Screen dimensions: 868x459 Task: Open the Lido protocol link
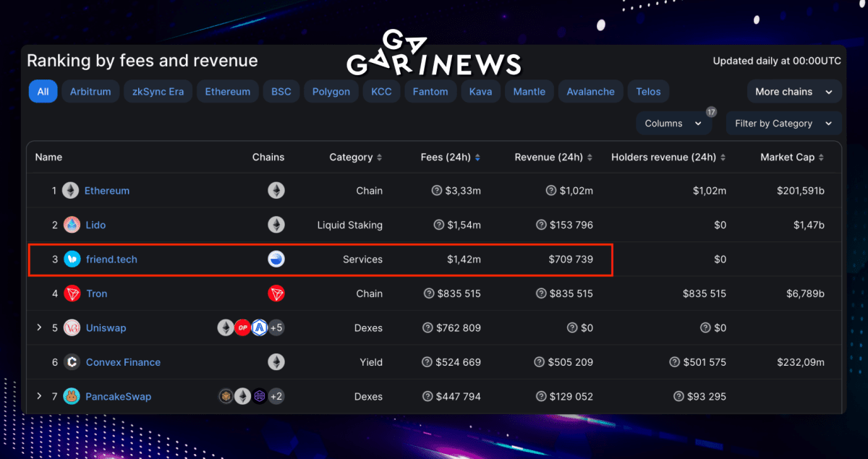pos(95,225)
